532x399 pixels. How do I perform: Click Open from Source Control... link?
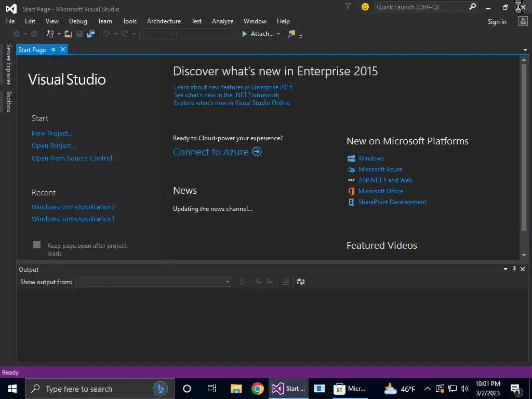74,158
